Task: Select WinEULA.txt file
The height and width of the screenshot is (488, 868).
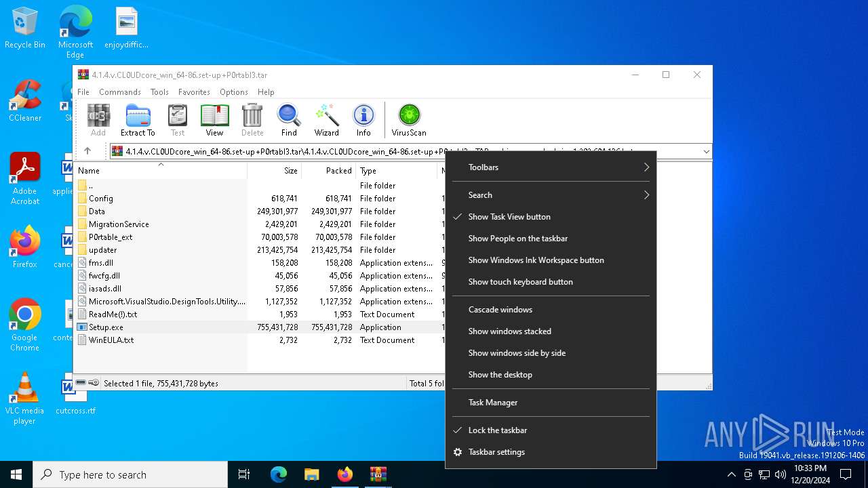Action: (259, 340)
